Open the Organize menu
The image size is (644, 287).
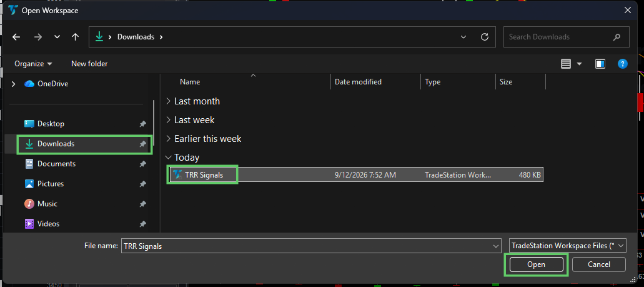[x=33, y=64]
